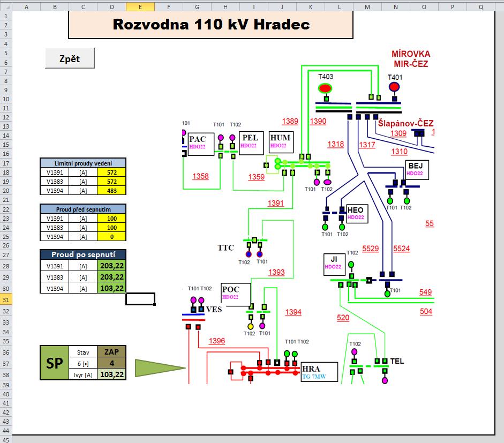
Task: Select V1391 pre-switch current cell 100
Action: point(111,219)
